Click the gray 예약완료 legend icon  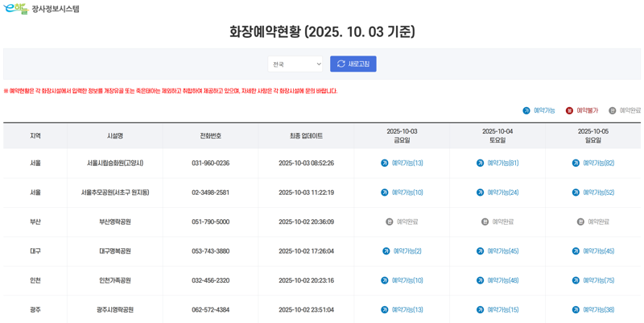613,110
